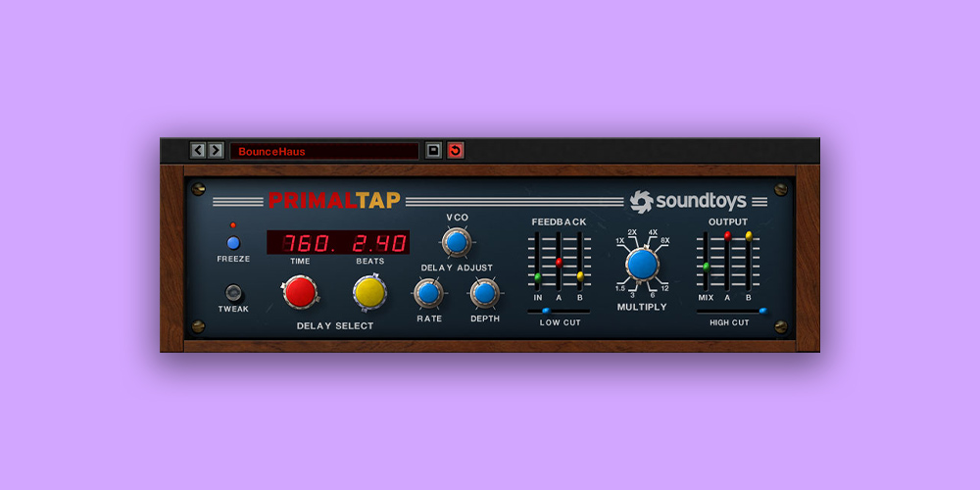This screenshot has height=490, width=980.
Task: Toggle the Freeze button
Action: click(233, 243)
